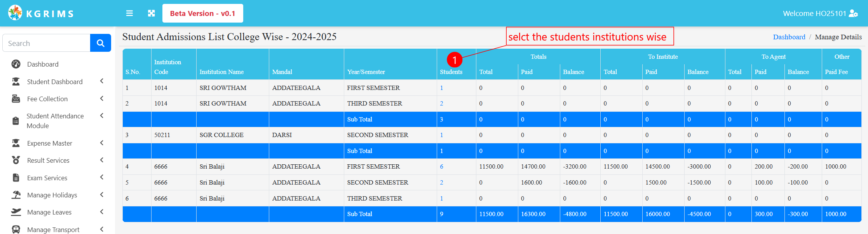This screenshot has height=234, width=868.
Task: Open the 6 students link for Sri Balaji
Action: 441,167
